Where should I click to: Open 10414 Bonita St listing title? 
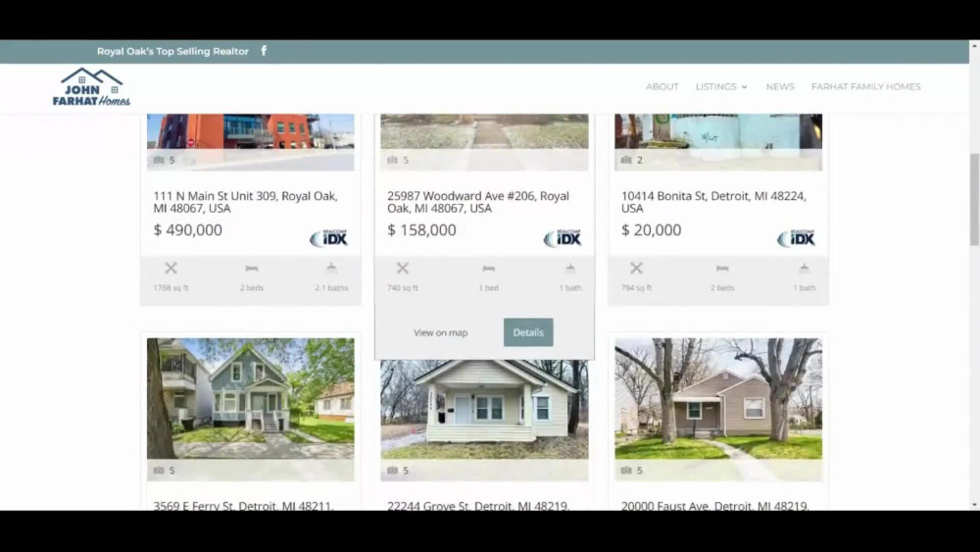click(x=713, y=202)
